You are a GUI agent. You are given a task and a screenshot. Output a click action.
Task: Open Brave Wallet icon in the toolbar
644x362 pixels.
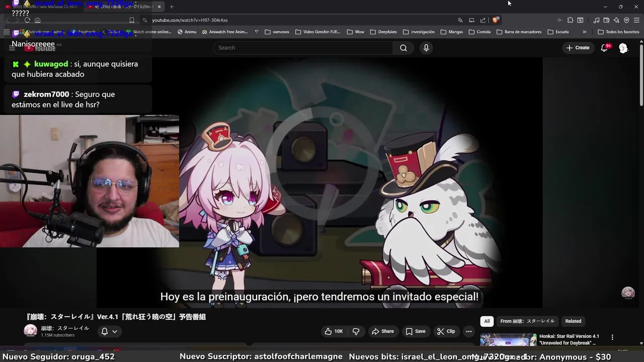[x=606, y=20]
